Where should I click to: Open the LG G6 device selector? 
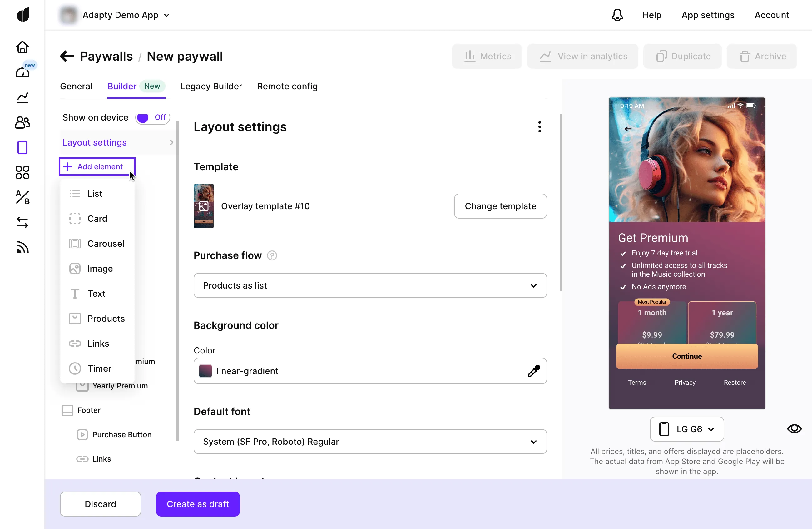click(686, 429)
